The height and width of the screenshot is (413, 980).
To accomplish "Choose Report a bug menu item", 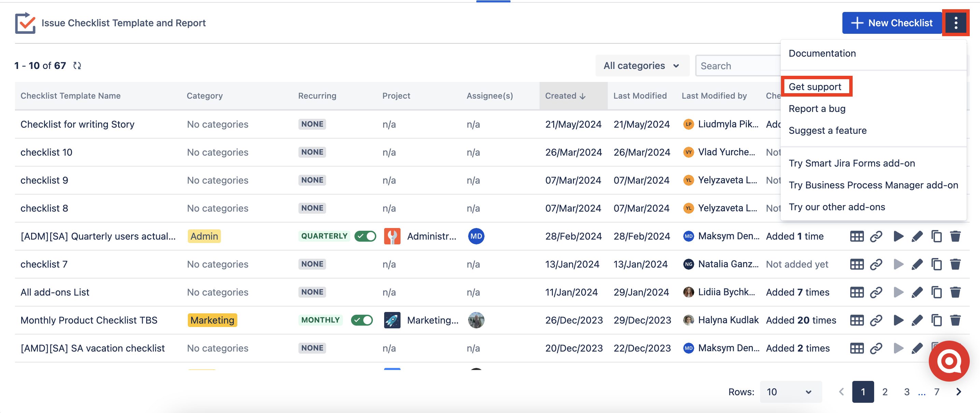I will click(817, 109).
